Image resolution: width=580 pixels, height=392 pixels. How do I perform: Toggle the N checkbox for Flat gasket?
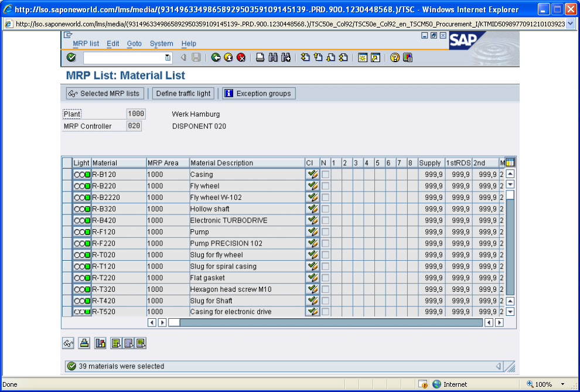point(326,278)
